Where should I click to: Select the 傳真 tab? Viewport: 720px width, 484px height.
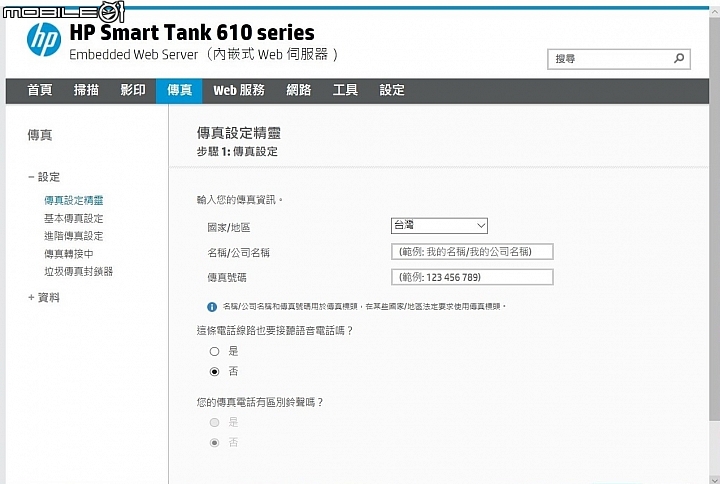click(x=179, y=90)
